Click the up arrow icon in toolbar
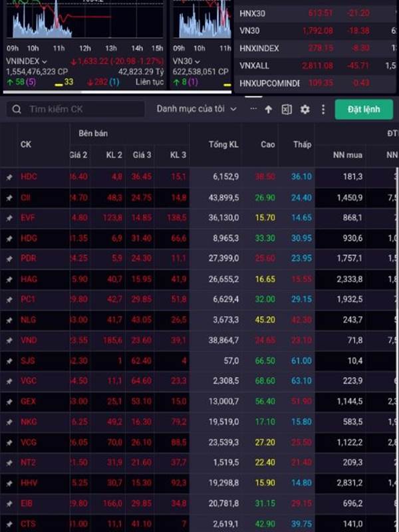Viewport: 399px width, 532px height. click(269, 109)
